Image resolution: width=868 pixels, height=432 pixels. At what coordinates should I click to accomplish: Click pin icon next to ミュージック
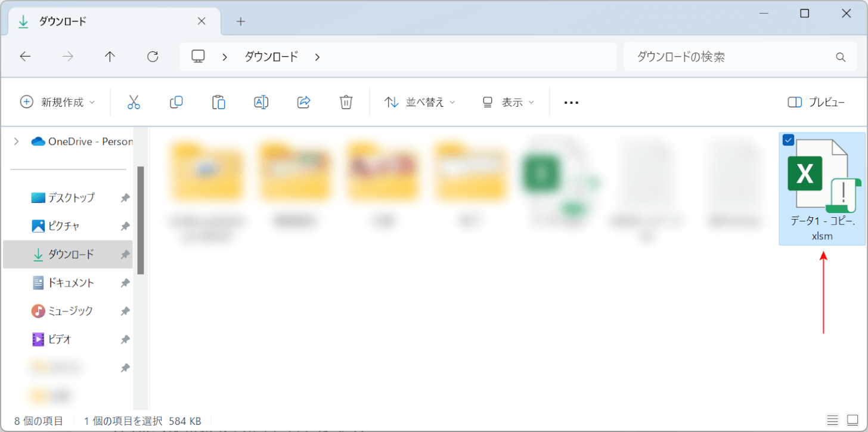click(125, 311)
